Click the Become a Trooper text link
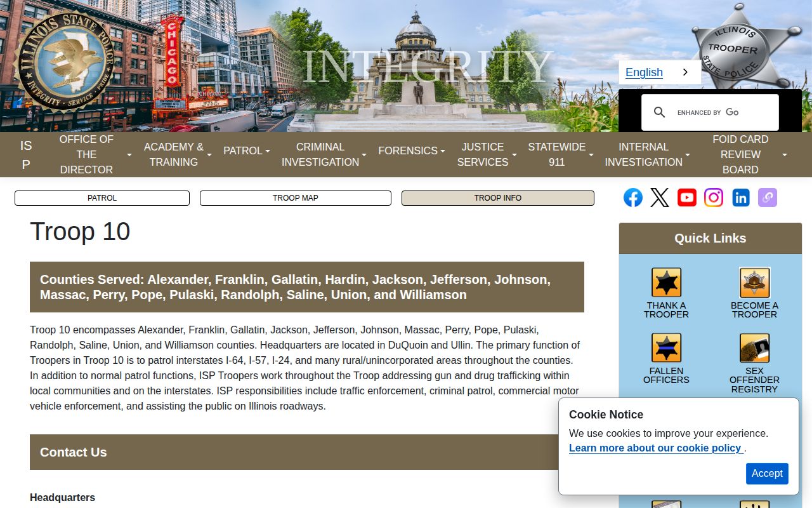812x508 pixels. pos(754,310)
